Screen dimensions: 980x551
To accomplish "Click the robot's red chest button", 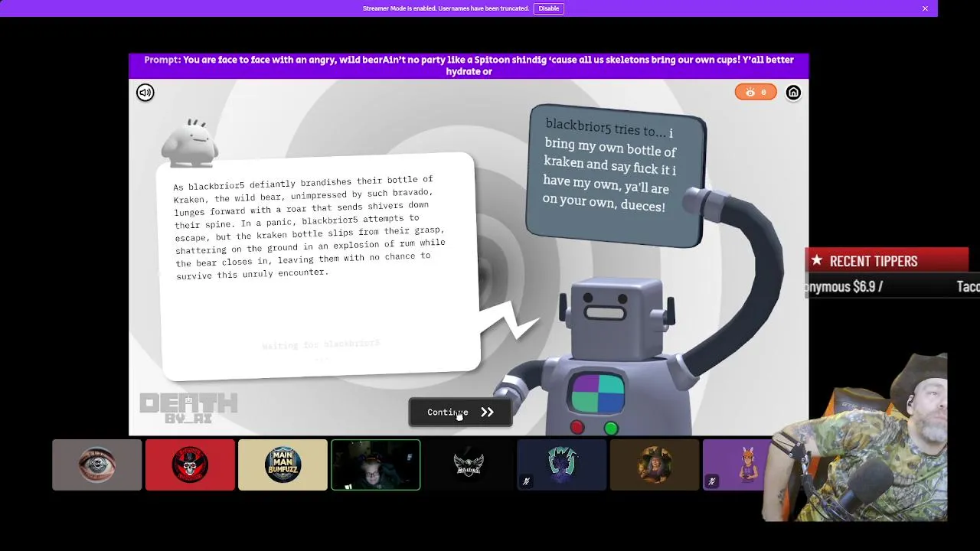I will [x=577, y=428].
